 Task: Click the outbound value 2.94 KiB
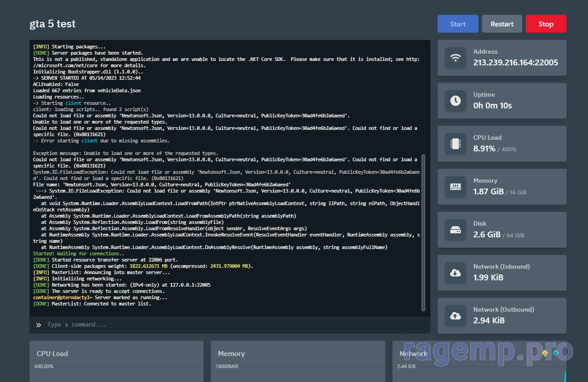tap(489, 320)
